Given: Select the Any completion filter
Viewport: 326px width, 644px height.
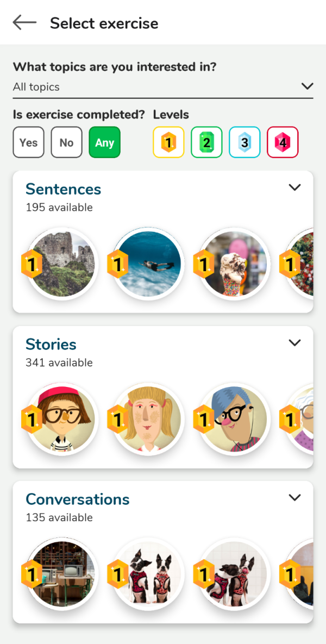Looking at the screenshot, I should (x=104, y=142).
